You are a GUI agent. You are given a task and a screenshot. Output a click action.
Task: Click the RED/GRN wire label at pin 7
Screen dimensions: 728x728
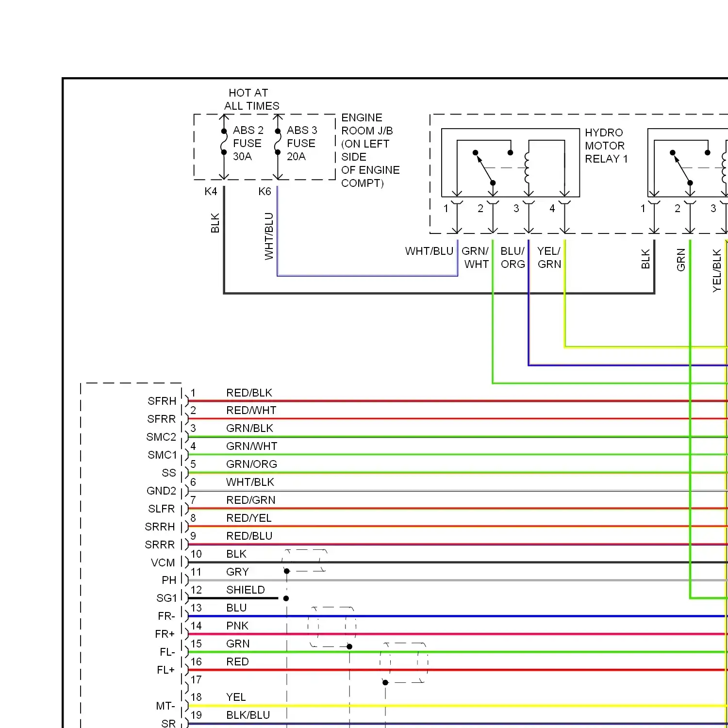pos(250,500)
